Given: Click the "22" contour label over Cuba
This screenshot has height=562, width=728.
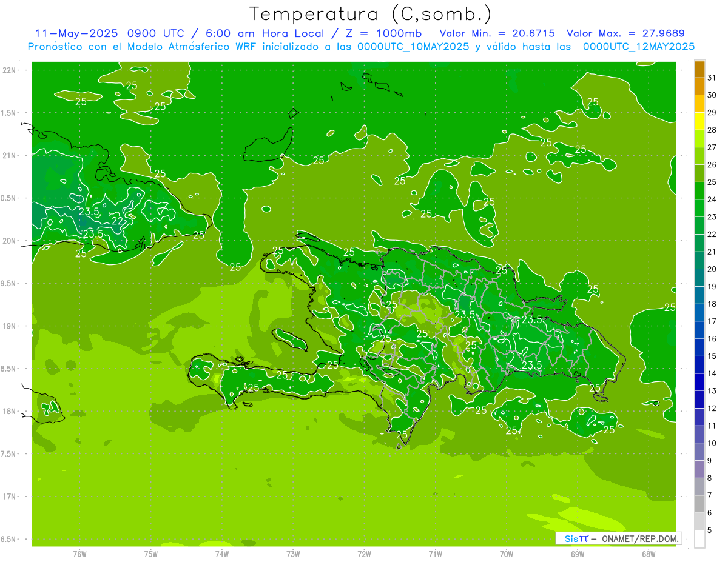Looking at the screenshot, I should (x=118, y=221).
